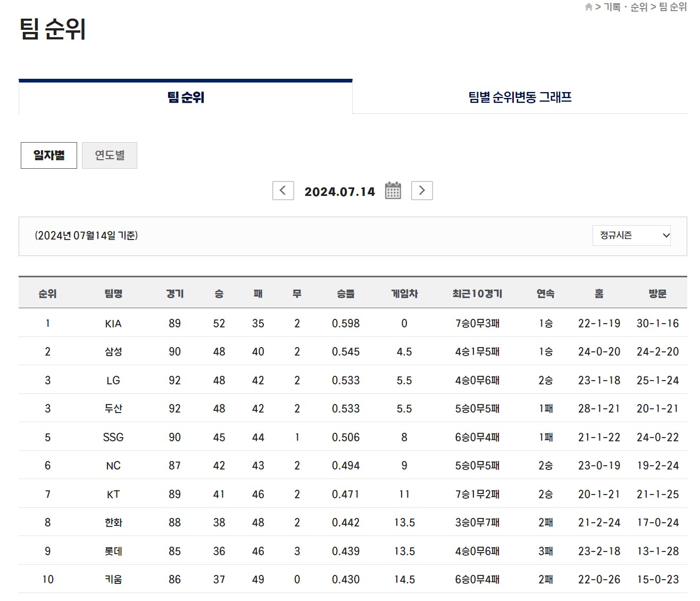Click 롯데 streak value 3패
Image resolution: width=700 pixels, height=601 pixels.
pos(545,551)
